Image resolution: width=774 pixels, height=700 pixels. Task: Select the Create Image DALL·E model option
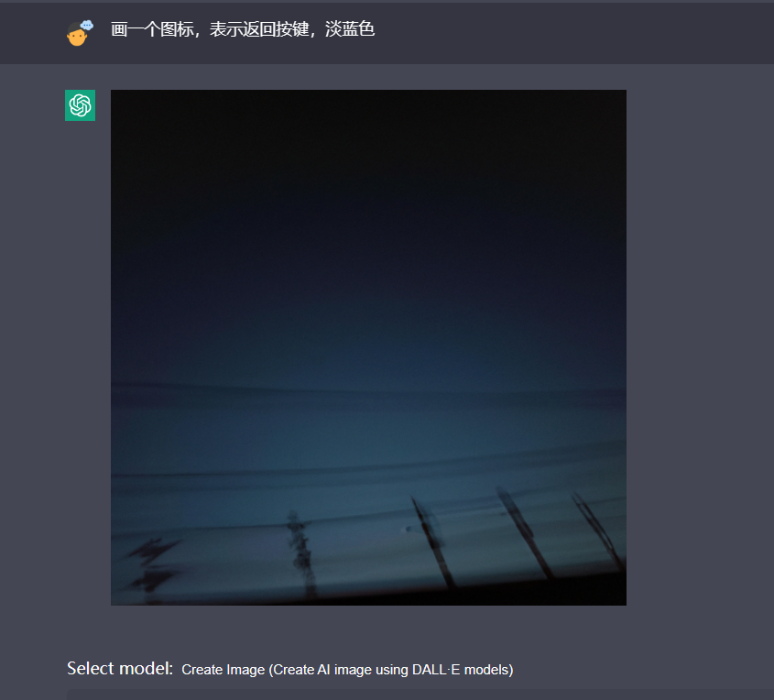click(347, 670)
